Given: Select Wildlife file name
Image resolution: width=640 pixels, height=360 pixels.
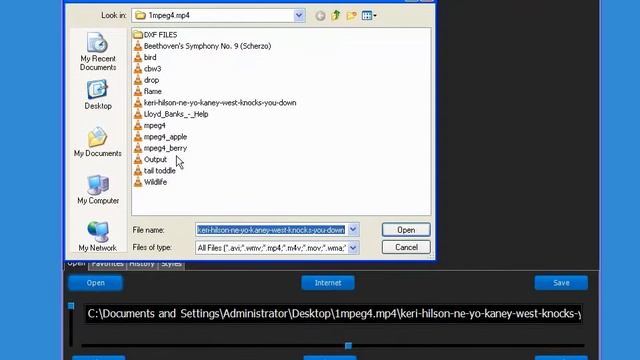Looking at the screenshot, I should pos(155,182).
